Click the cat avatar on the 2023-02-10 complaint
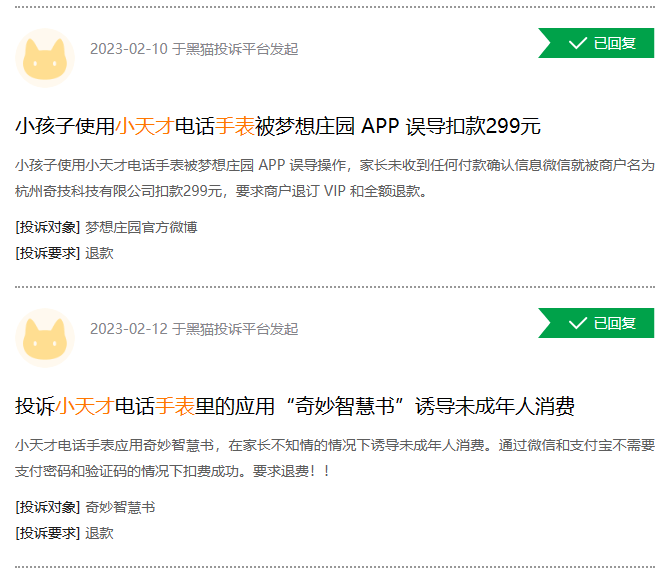The width and height of the screenshot is (667, 578). [x=45, y=58]
